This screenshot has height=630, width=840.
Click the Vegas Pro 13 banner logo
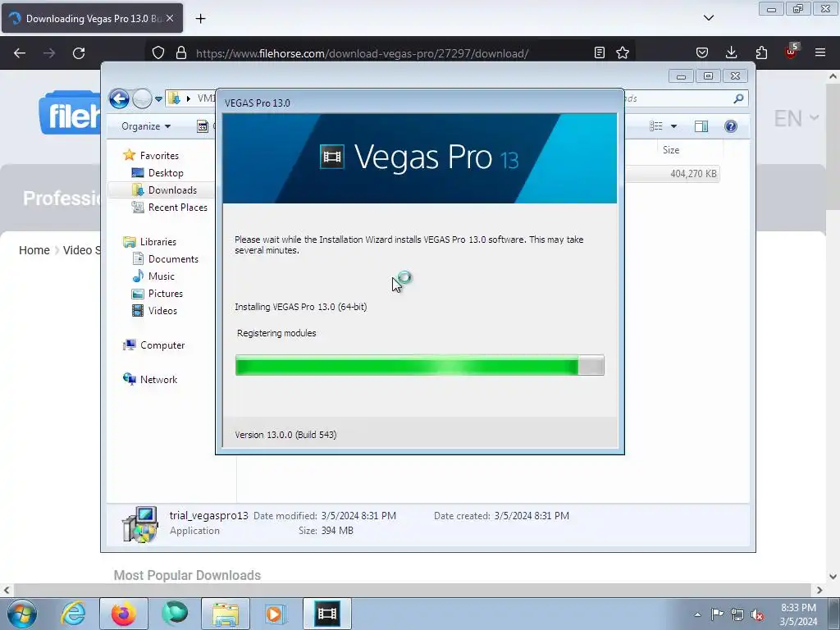point(419,158)
